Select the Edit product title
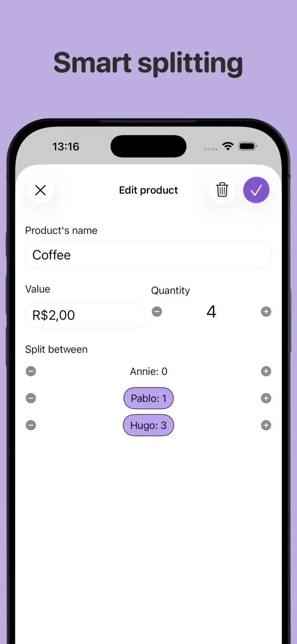The height and width of the screenshot is (644, 297). tap(148, 190)
